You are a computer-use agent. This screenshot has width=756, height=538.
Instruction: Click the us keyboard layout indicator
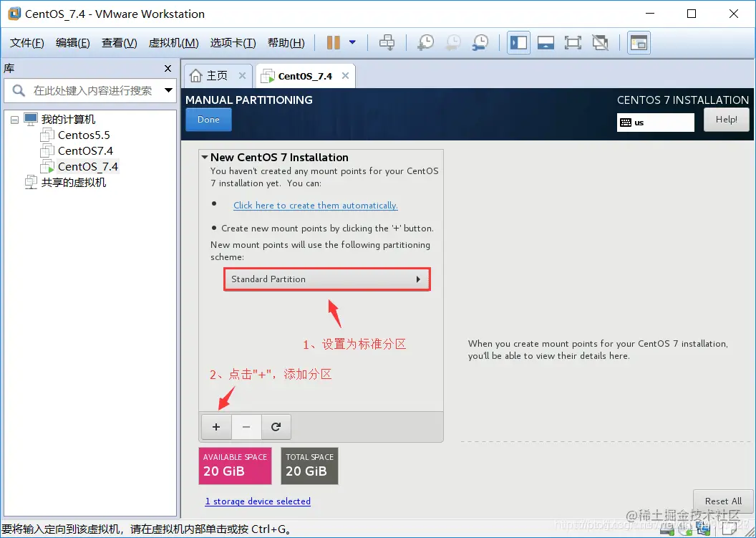pos(655,123)
